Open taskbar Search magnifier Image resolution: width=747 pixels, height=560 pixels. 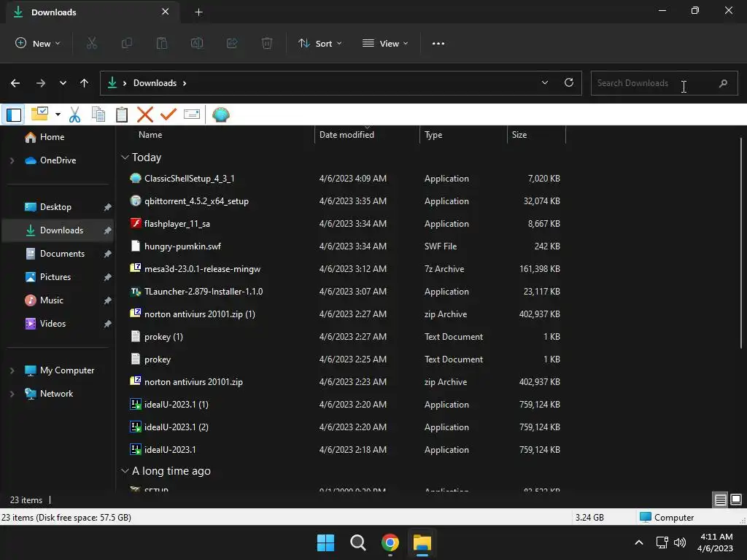tap(357, 542)
